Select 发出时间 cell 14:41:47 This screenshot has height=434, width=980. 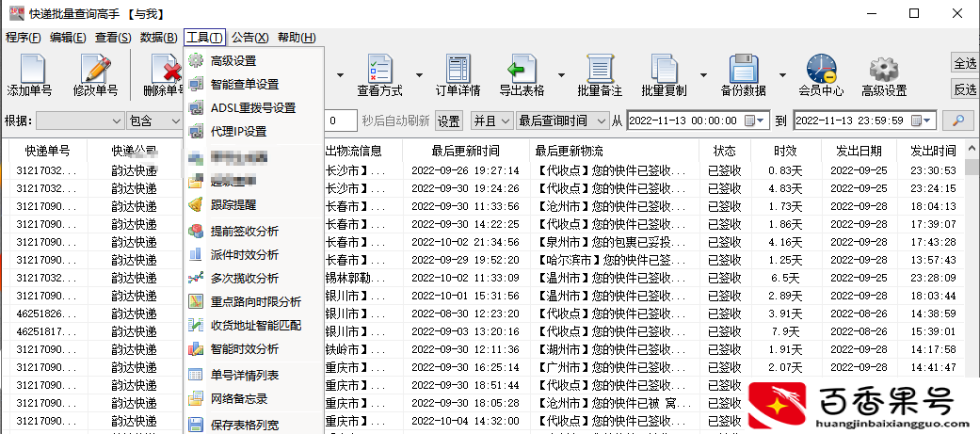click(933, 367)
